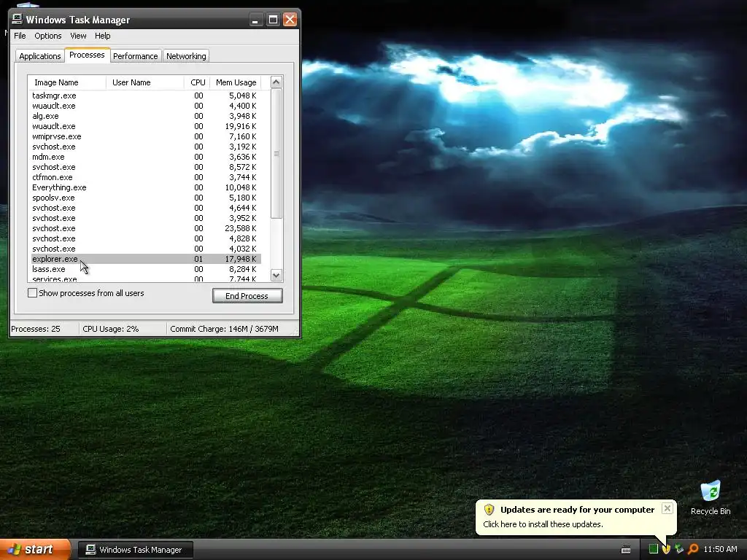Open the Start menu

click(x=35, y=550)
